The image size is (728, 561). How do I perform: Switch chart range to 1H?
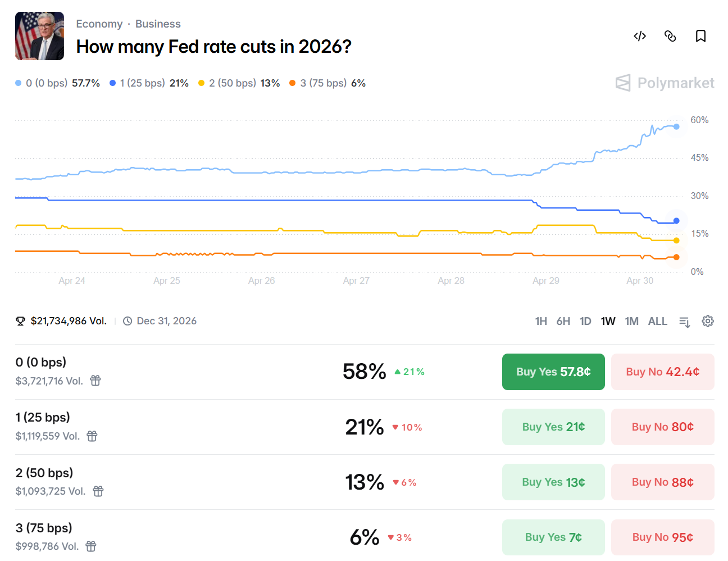pos(541,321)
